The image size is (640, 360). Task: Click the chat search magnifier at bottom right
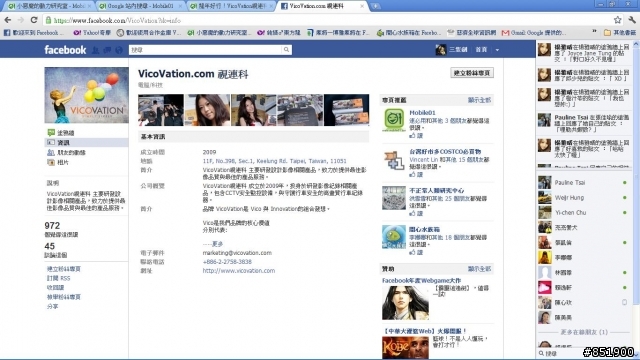click(541, 353)
